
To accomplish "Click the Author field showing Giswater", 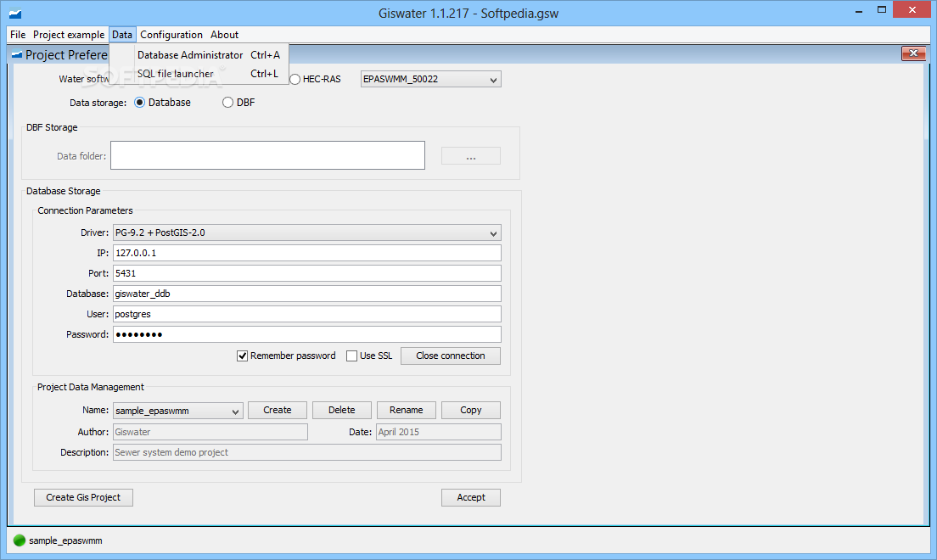I will click(210, 432).
